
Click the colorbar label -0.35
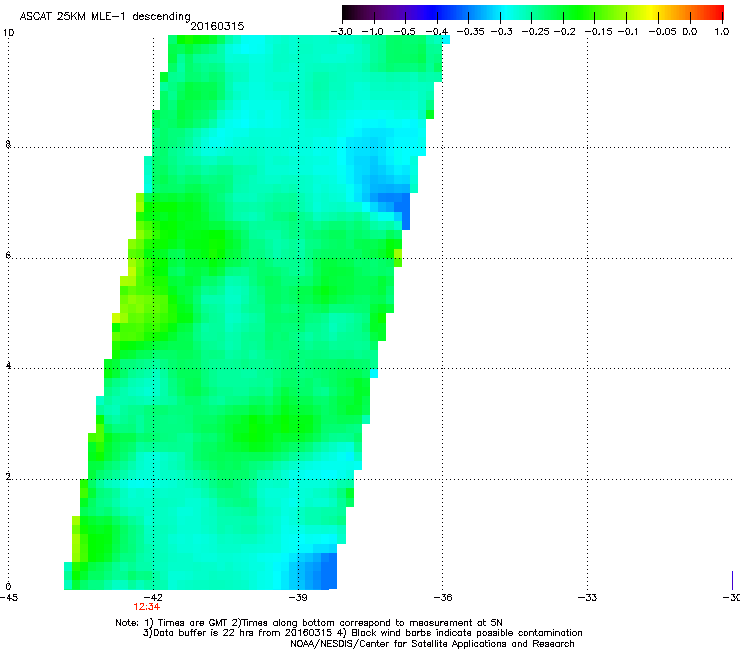pyautogui.click(x=471, y=32)
